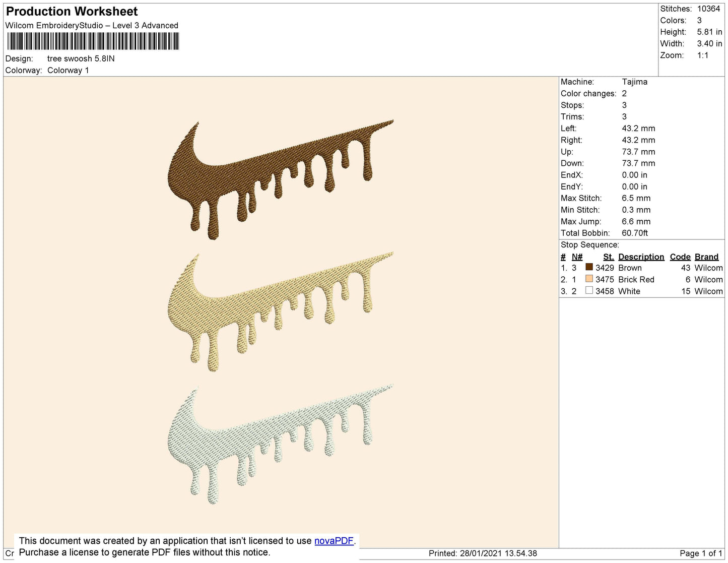Select the tan dripping swoosh design
Screen dimensions: 728x563
[280, 311]
